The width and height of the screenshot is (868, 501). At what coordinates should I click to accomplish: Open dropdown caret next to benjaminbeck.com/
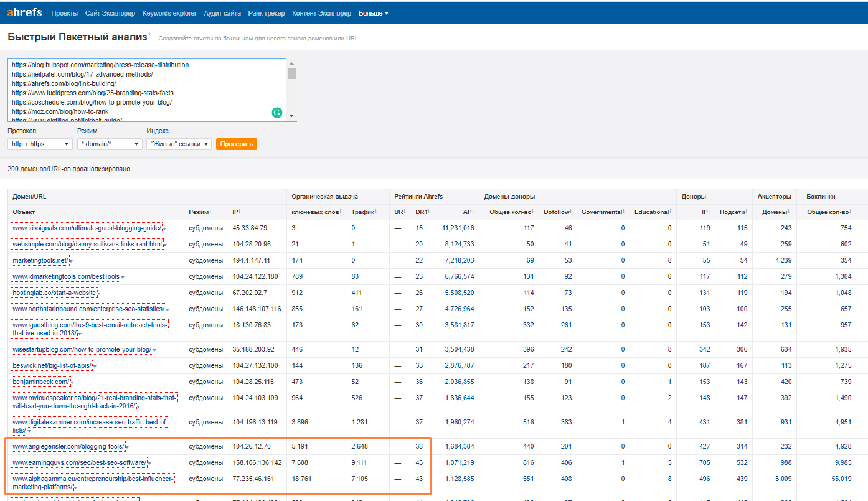click(x=72, y=383)
